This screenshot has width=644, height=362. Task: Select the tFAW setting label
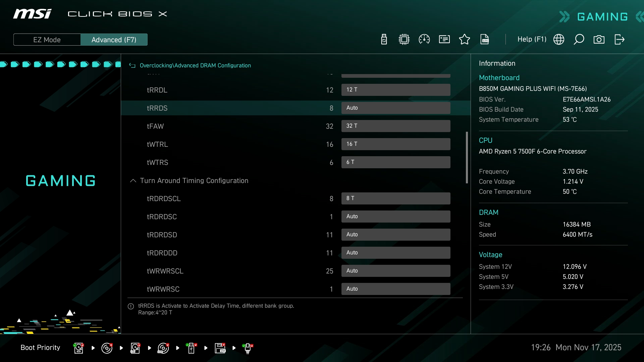pos(155,126)
